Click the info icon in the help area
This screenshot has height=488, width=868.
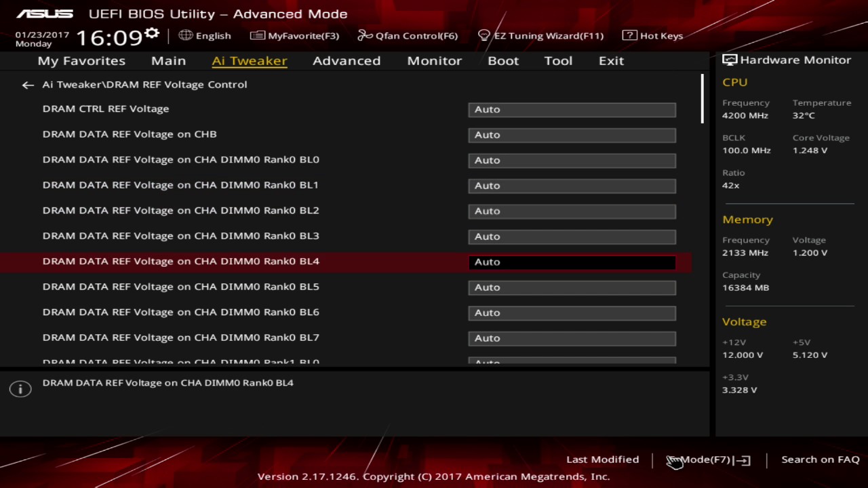point(20,389)
